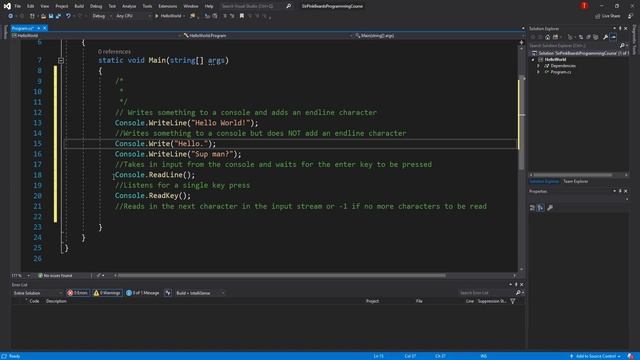
Task: Open the Main(string[] args) member dropdown
Action: tap(439, 36)
